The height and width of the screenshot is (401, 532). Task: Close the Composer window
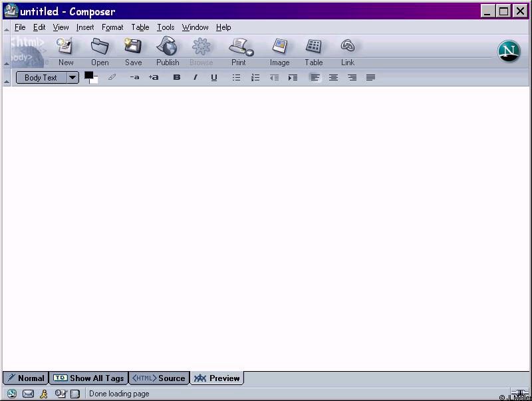point(520,11)
